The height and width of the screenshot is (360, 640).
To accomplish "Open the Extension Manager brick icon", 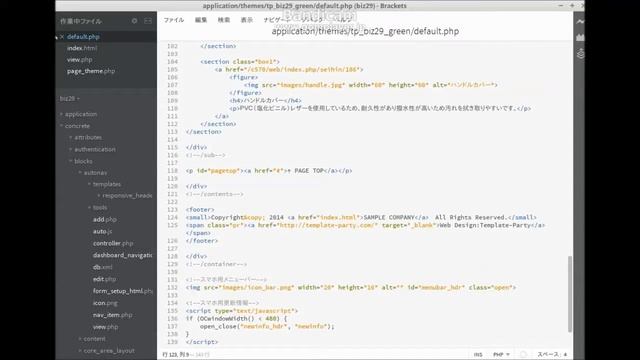I will point(580,37).
